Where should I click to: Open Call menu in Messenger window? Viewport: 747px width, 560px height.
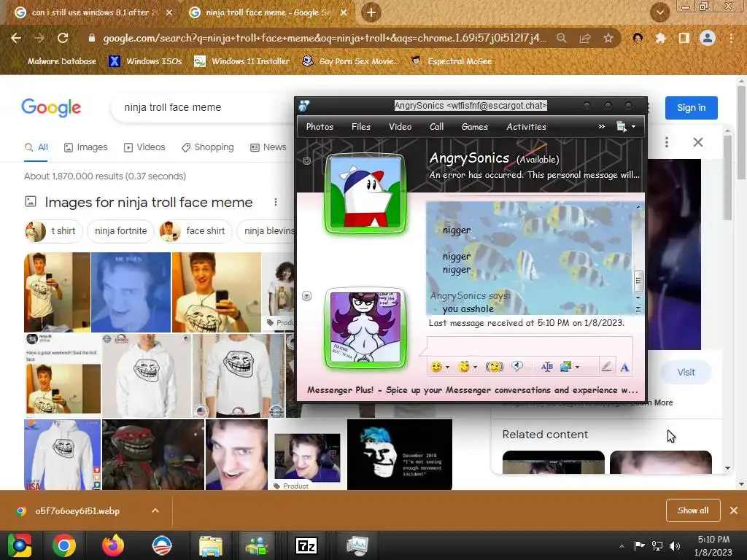pyautogui.click(x=436, y=127)
